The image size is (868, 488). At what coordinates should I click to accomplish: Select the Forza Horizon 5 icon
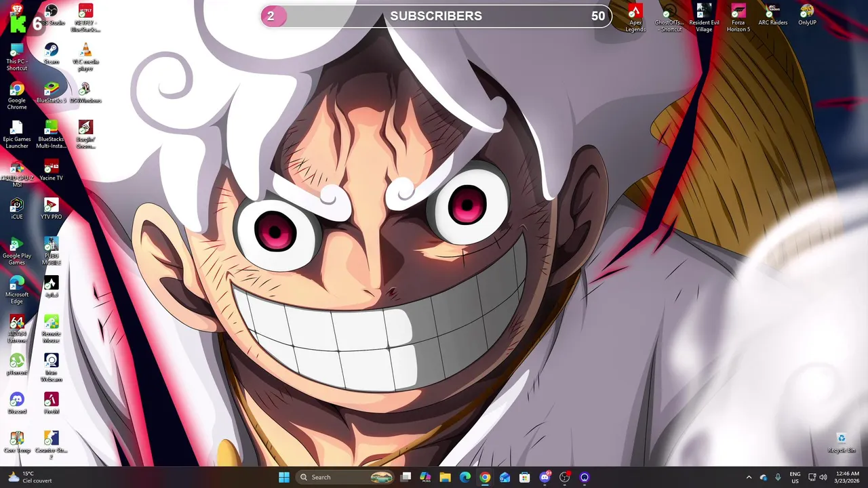738,18
